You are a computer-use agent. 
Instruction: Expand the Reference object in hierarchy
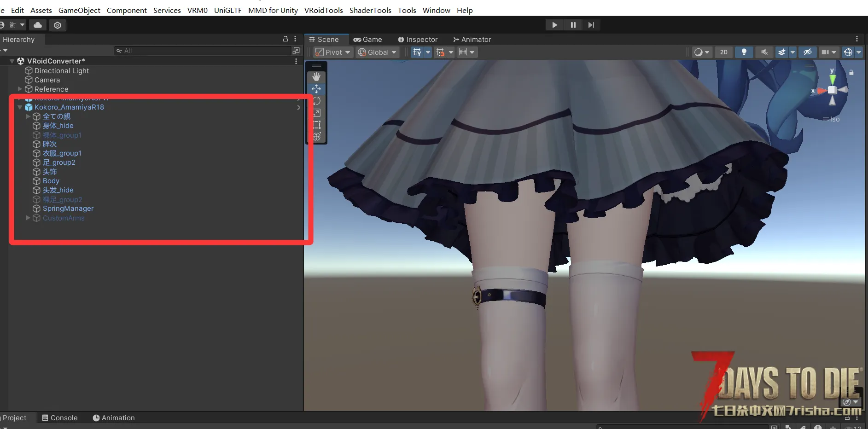tap(20, 89)
